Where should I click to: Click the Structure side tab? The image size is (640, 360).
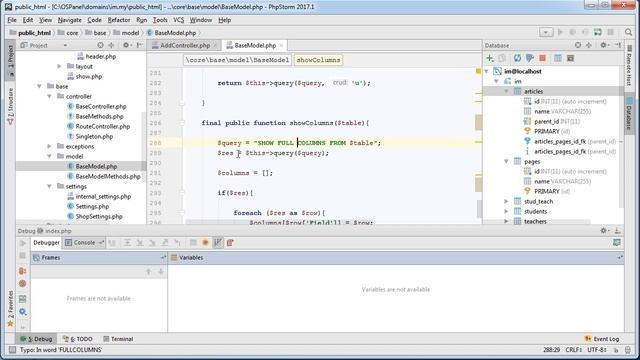pos(11,106)
